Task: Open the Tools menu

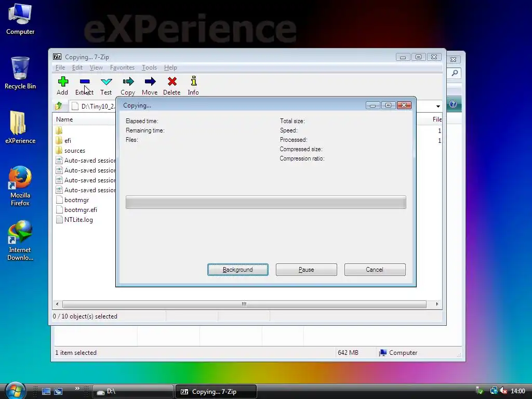Action: pos(149,68)
